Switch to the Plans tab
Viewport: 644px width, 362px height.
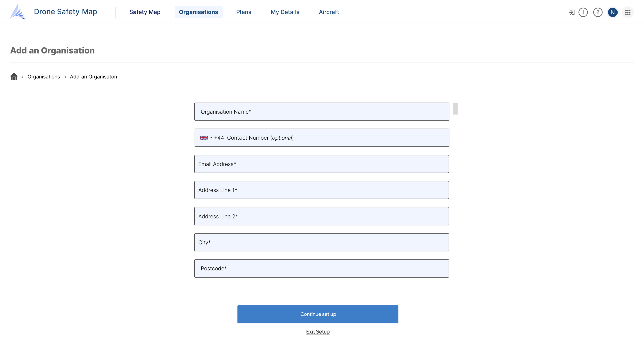click(x=244, y=12)
